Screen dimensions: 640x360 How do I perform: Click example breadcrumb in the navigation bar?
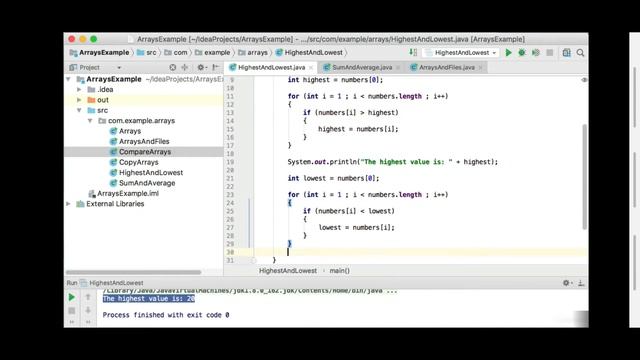pyautogui.click(x=213, y=53)
